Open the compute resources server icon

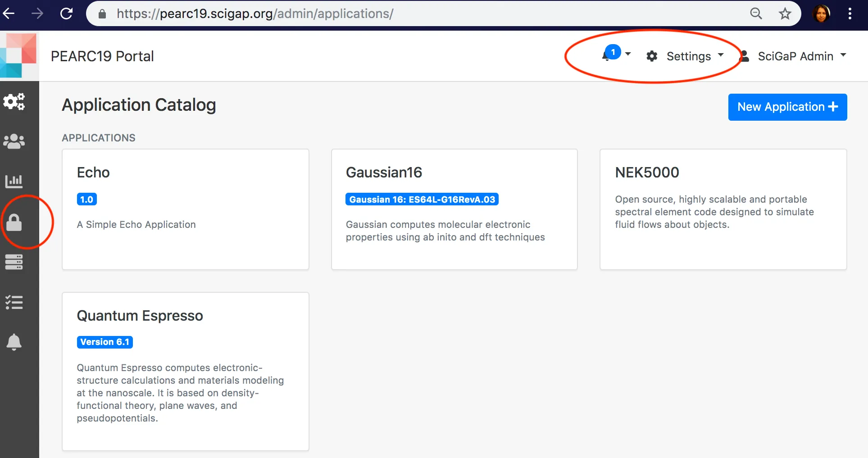(x=14, y=262)
